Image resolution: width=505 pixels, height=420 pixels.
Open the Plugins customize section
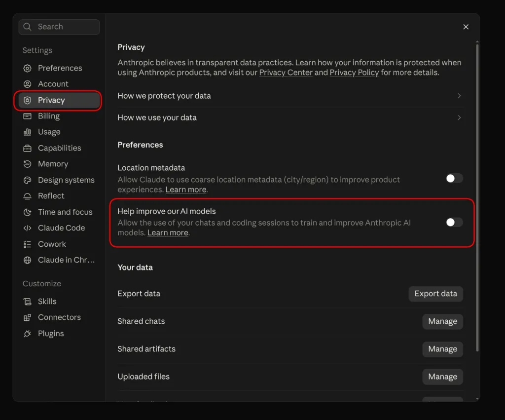(59, 334)
